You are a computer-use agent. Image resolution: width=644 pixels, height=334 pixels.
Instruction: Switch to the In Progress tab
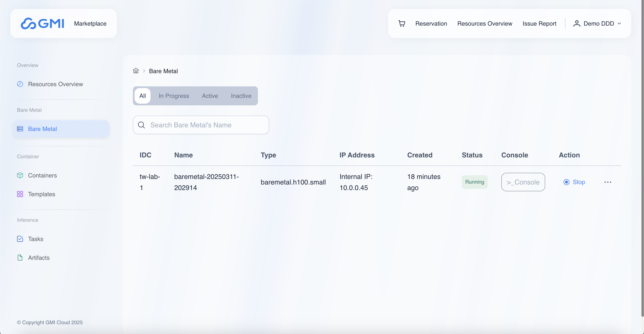click(x=174, y=96)
